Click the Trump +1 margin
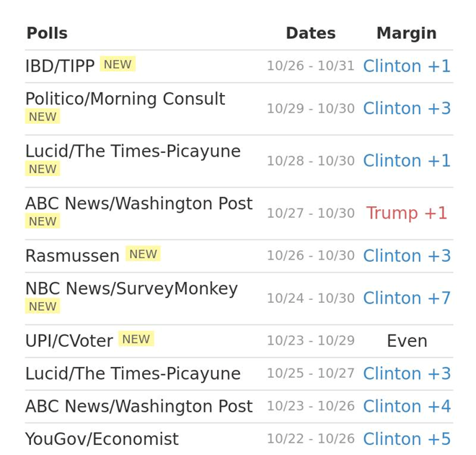 click(x=406, y=213)
